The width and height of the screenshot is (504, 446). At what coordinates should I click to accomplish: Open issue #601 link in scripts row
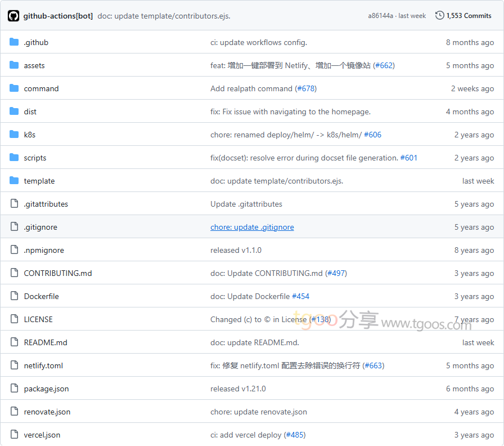pyautogui.click(x=408, y=158)
